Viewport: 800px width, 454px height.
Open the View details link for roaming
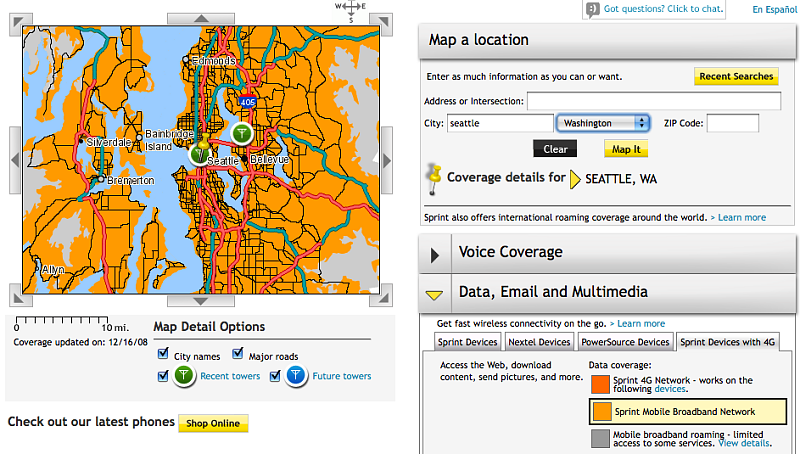(x=744, y=443)
